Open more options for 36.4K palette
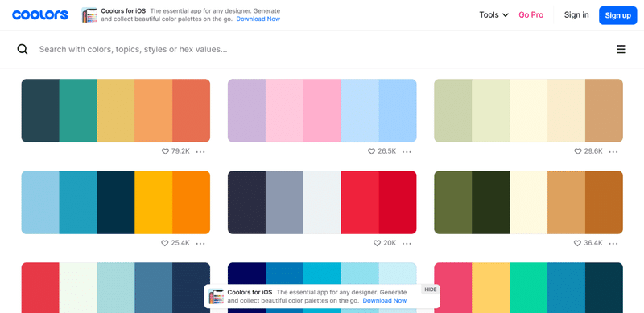 (613, 244)
